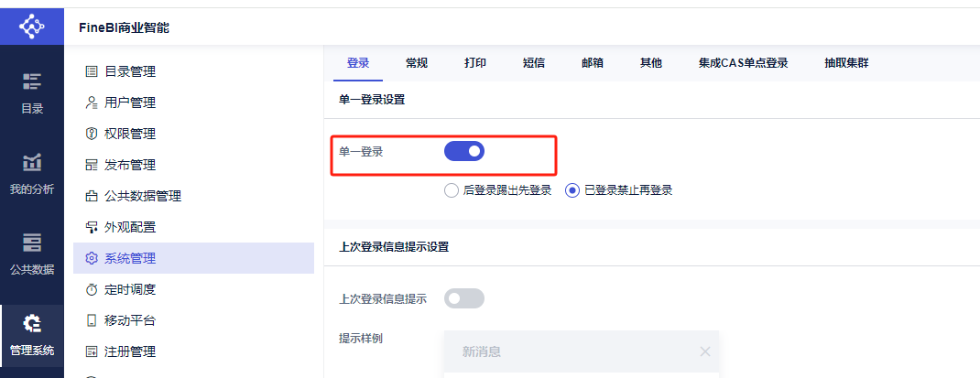The height and width of the screenshot is (378, 980).
Task: Click the FineBI logo icon
Action: click(32, 27)
